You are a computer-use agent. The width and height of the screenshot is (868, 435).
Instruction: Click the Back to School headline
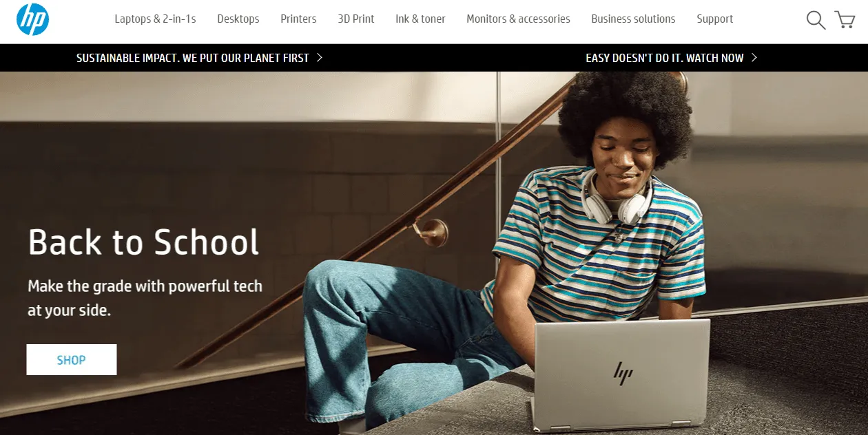pos(144,242)
